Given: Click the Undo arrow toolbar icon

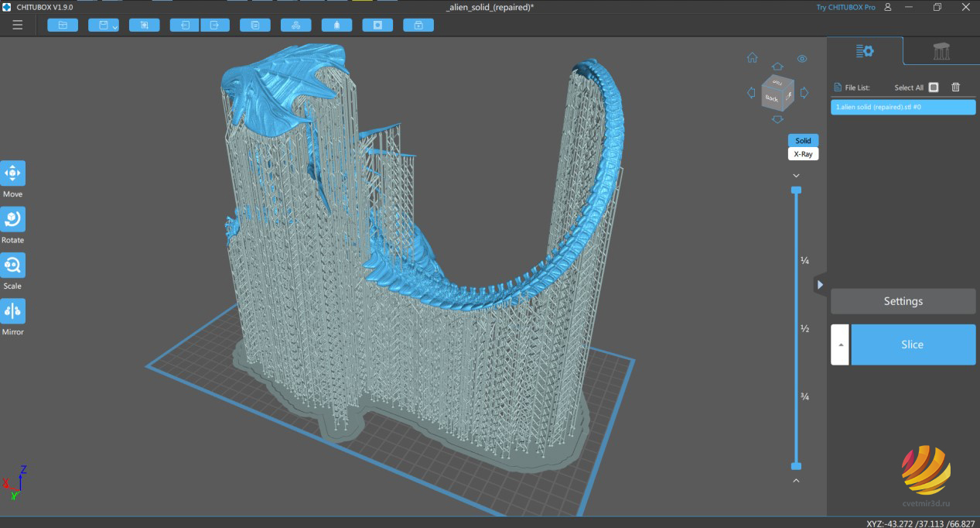Looking at the screenshot, I should coord(185,25).
